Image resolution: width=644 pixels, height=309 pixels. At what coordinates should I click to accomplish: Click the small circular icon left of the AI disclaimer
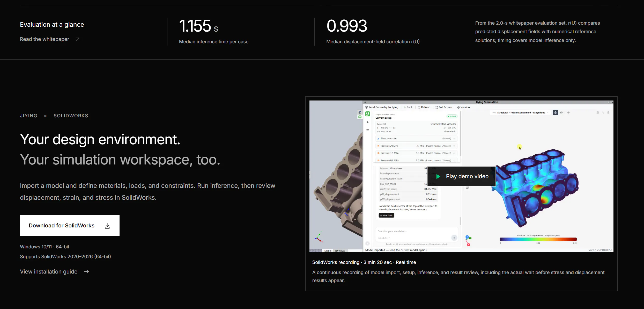(367, 243)
